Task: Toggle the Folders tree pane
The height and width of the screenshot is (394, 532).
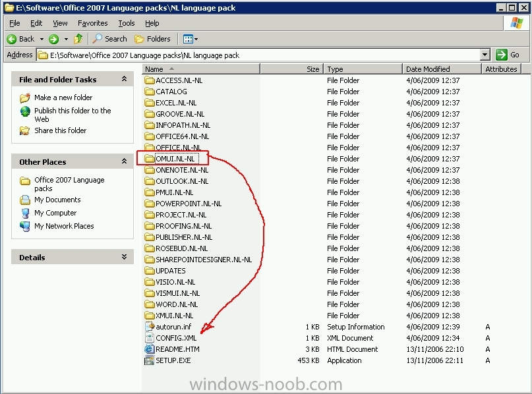Action: click(x=152, y=39)
